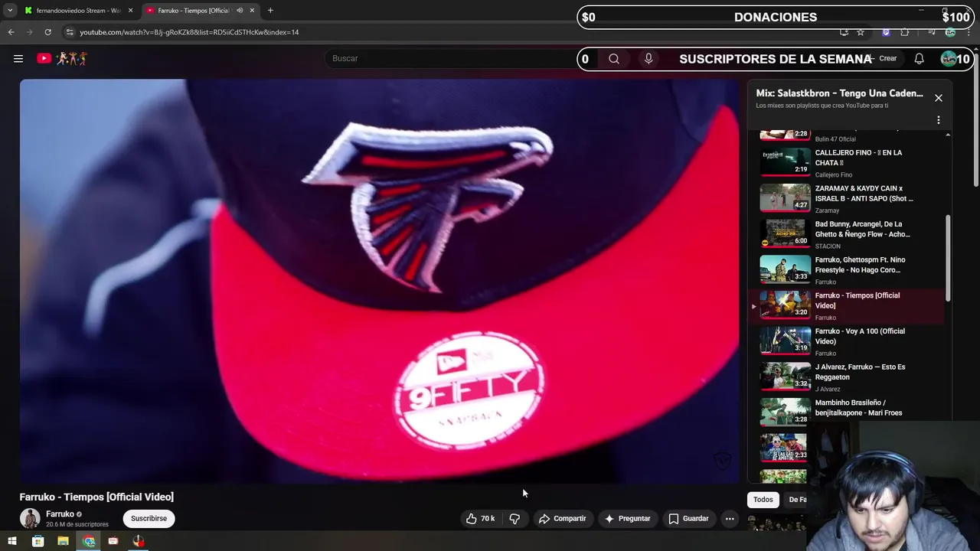
Task: Click the Crear button
Action: click(x=882, y=58)
